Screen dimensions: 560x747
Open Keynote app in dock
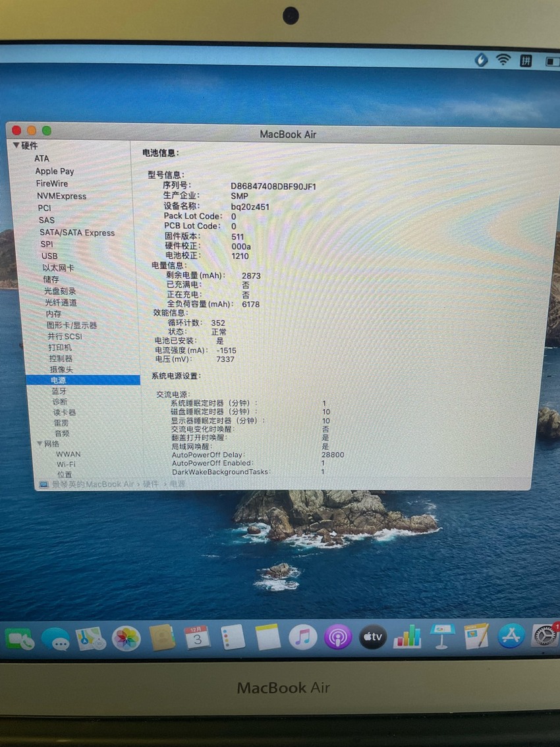[x=442, y=636]
